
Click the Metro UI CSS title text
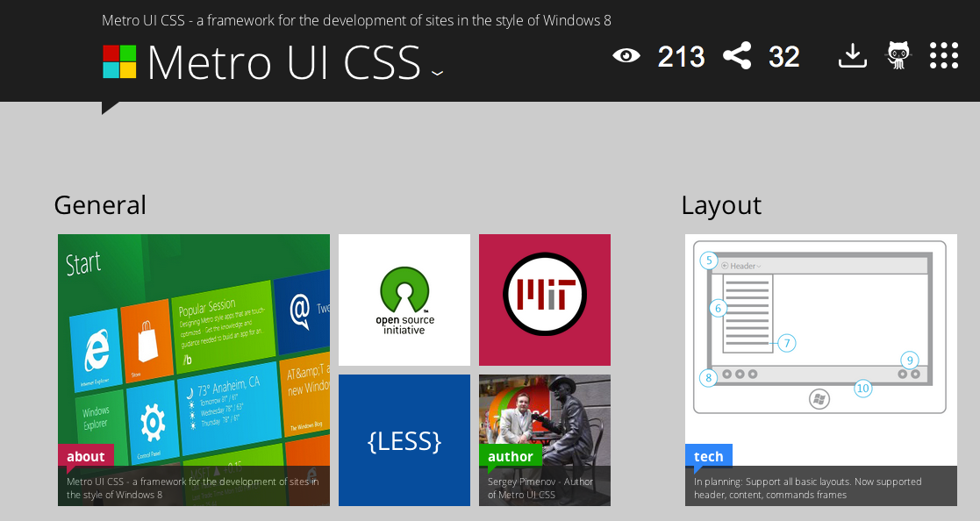click(x=283, y=62)
